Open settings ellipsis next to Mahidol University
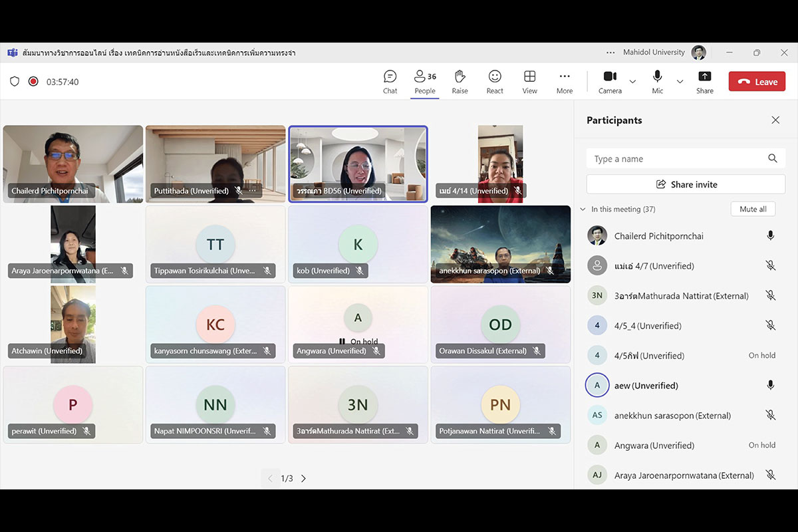This screenshot has height=532, width=798. click(610, 53)
